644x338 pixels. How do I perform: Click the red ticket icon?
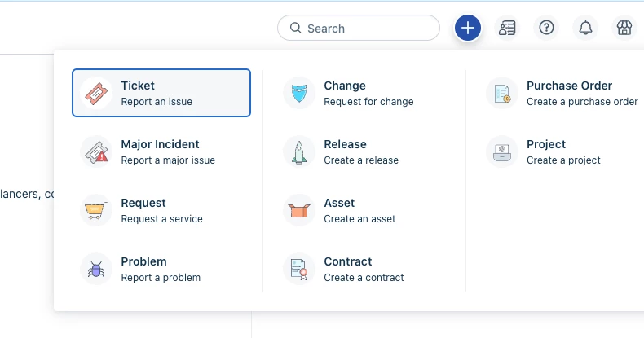tap(96, 93)
